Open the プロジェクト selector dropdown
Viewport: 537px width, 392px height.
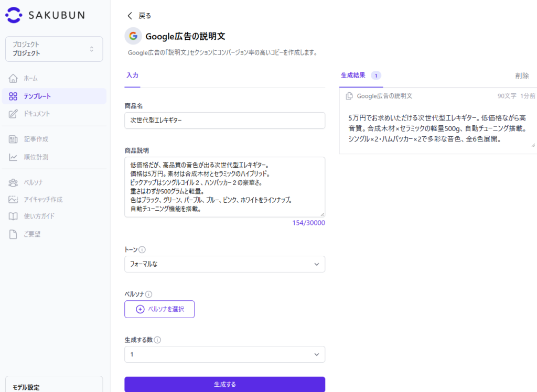[54, 49]
